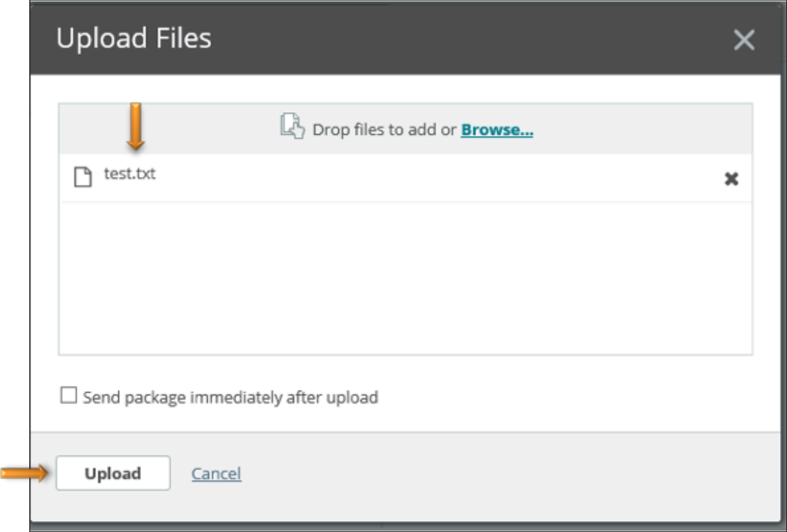
Task: Cancel the file upload
Action: pyautogui.click(x=216, y=473)
